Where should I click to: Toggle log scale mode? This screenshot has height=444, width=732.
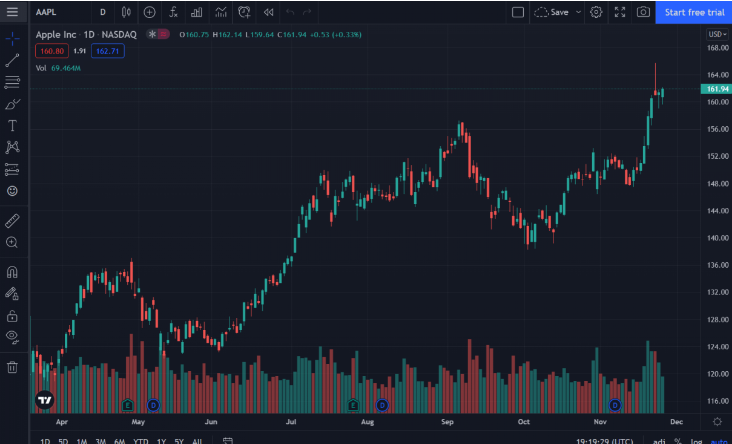[696, 441]
